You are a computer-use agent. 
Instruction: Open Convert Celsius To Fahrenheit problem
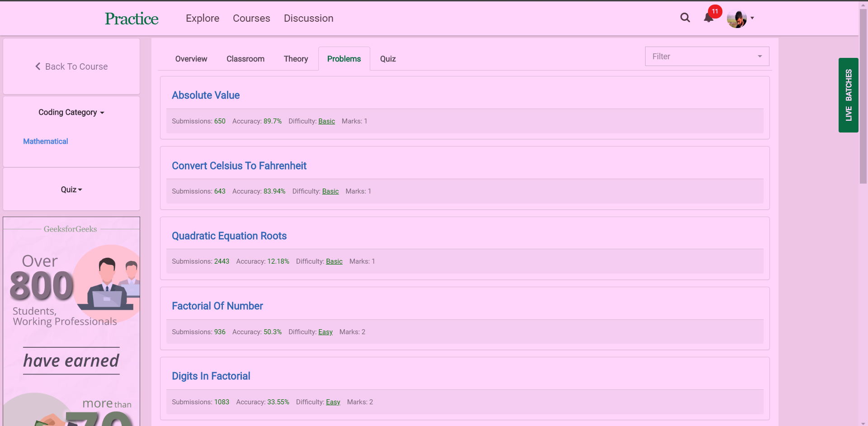pos(239,166)
